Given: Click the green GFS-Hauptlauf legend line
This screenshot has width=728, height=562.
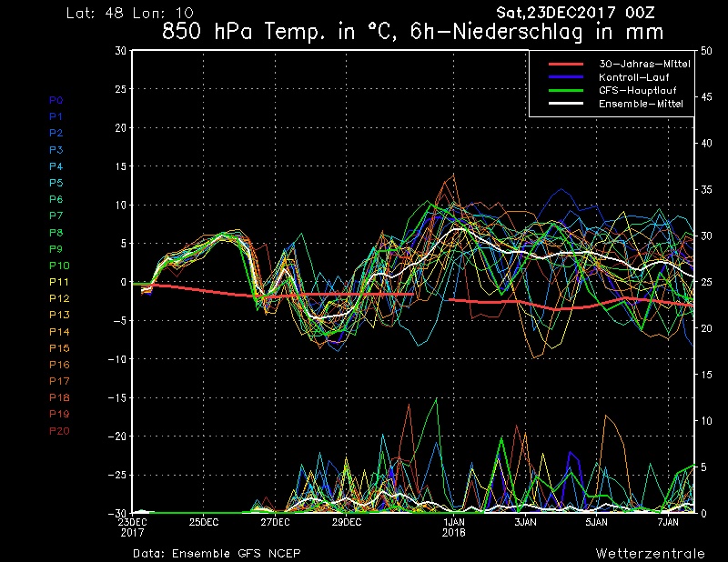Looking at the screenshot, I should [x=566, y=92].
